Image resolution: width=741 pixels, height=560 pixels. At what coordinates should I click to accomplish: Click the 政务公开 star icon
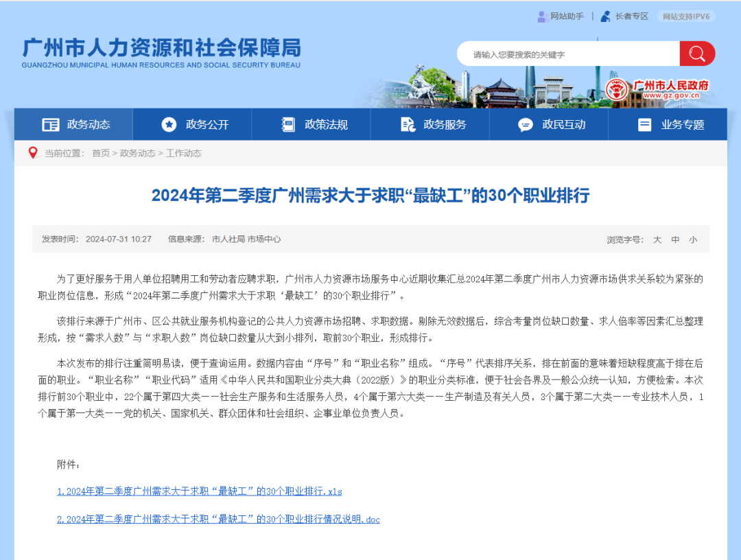[x=169, y=124]
